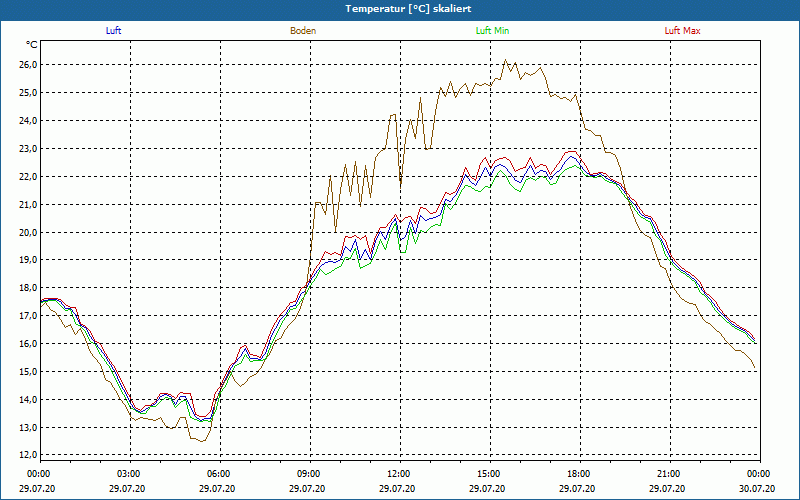The width and height of the screenshot is (800, 500).
Task: Click the '18:00' time axis label
Action: point(580,474)
